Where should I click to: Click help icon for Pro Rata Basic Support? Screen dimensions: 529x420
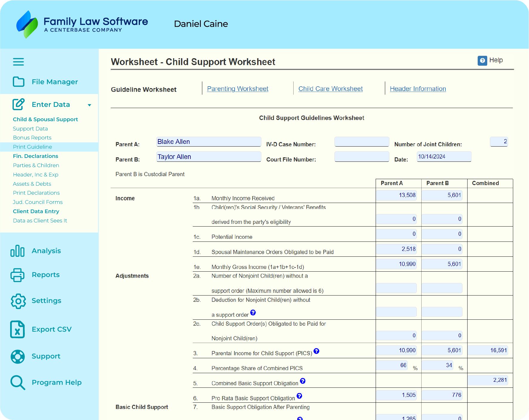point(299,396)
